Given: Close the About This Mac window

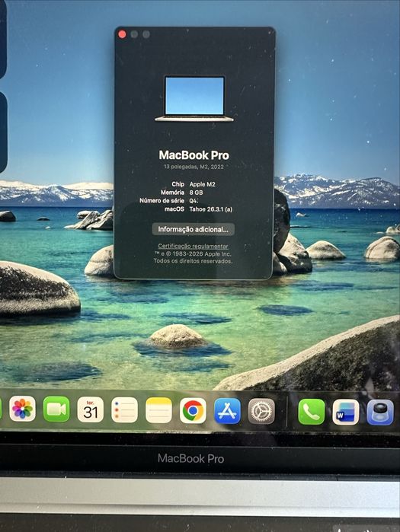Looking at the screenshot, I should click(x=122, y=34).
